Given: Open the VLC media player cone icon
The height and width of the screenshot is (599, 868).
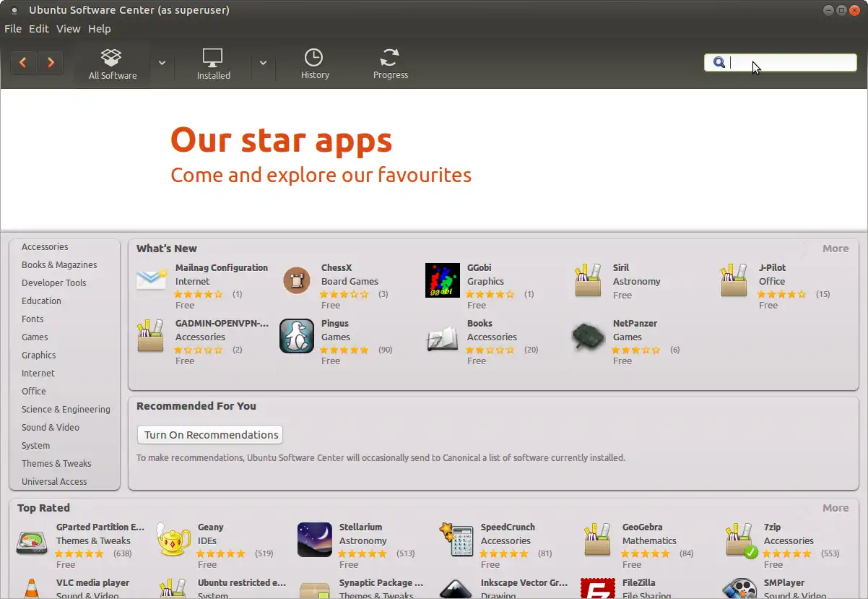Looking at the screenshot, I should tap(32, 589).
